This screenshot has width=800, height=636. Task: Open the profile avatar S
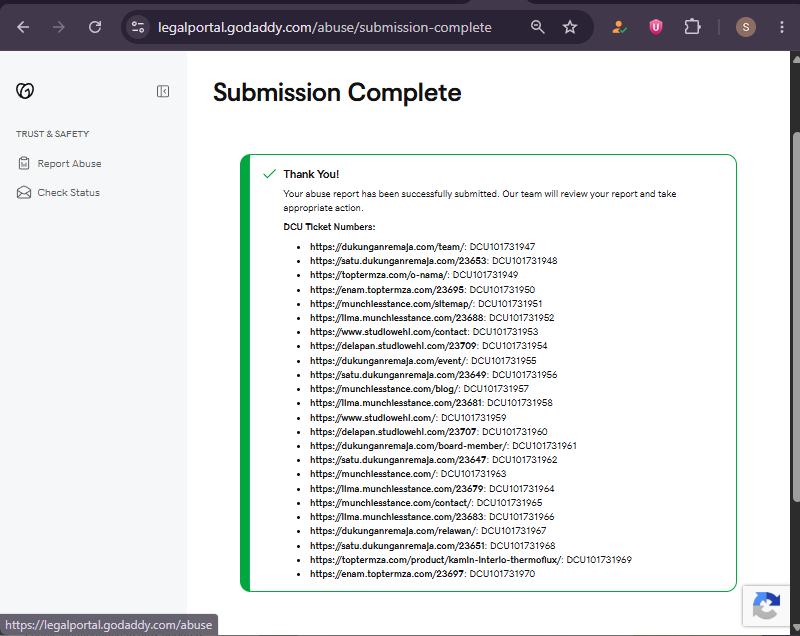tap(745, 27)
